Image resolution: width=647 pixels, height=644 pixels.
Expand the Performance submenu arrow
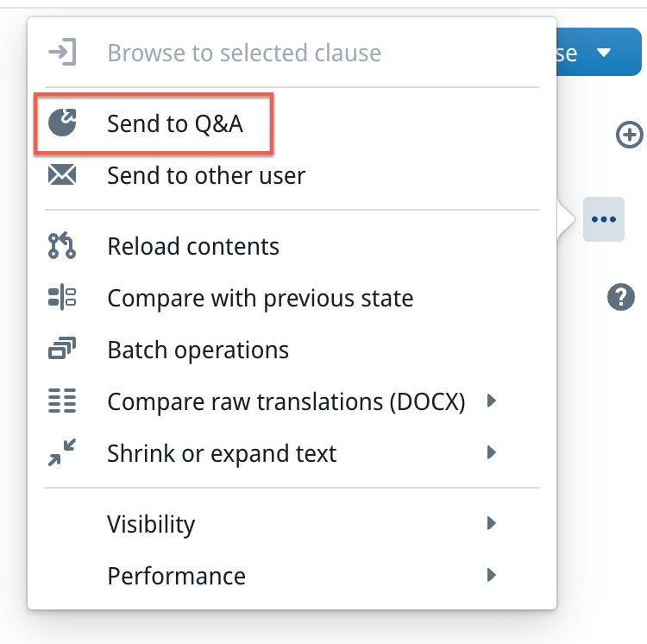[491, 575]
